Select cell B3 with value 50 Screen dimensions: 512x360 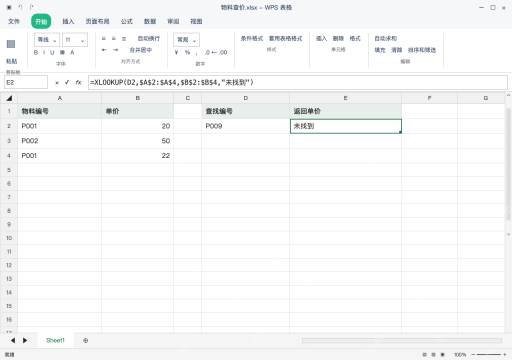coord(137,141)
